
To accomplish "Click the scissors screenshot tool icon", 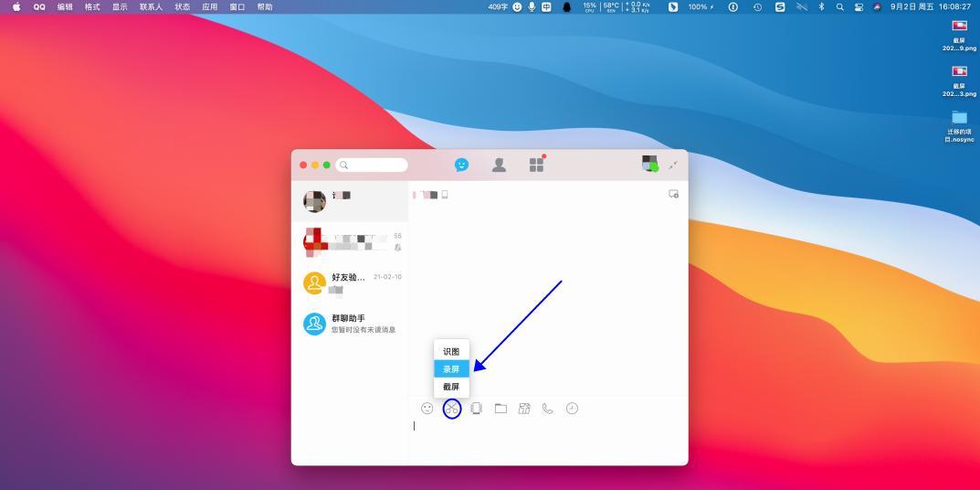I will click(451, 409).
